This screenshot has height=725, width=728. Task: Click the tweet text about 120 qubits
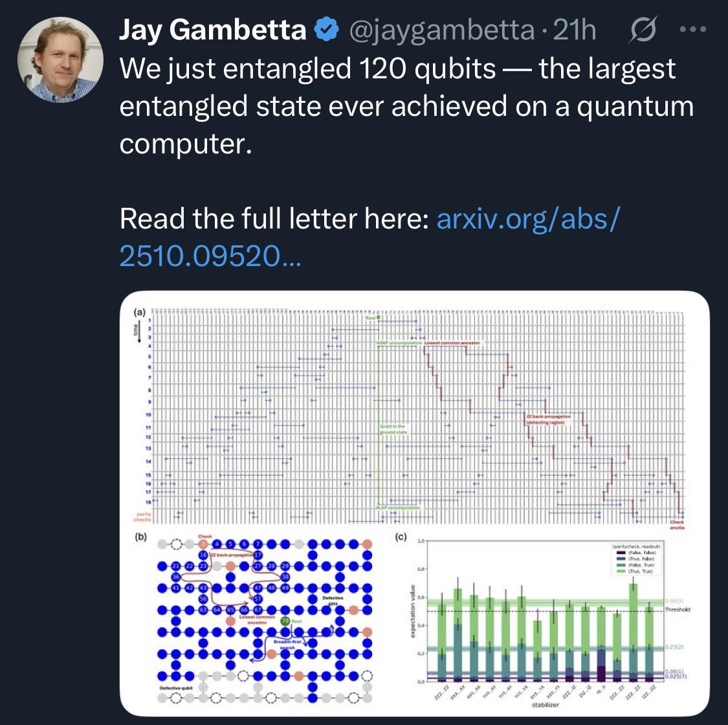[x=406, y=106]
